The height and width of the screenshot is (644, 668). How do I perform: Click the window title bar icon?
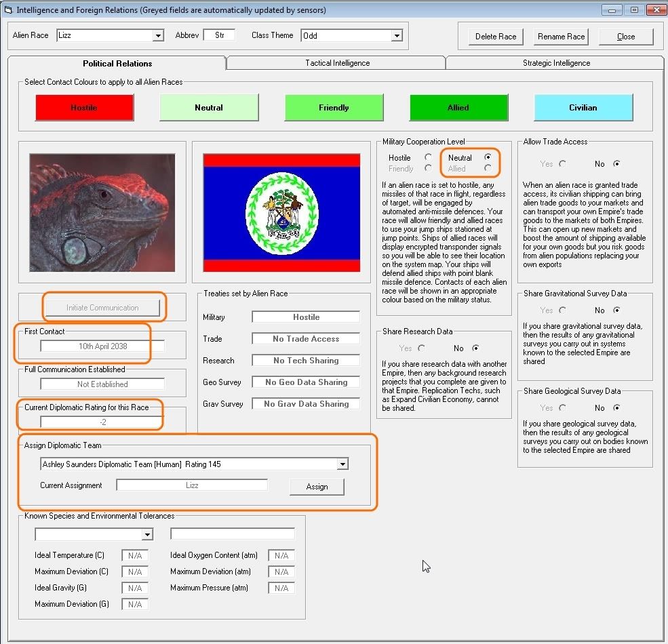(x=8, y=9)
